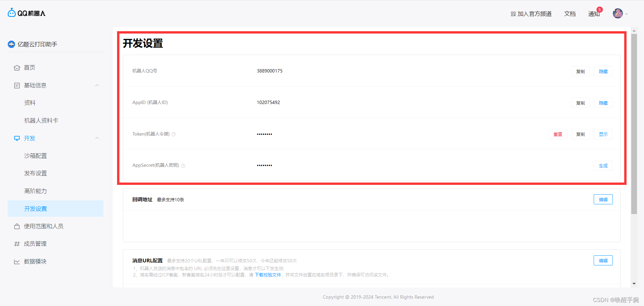This screenshot has height=306, width=644.
Task: Click the QQ number 3889000175
Action: point(270,71)
